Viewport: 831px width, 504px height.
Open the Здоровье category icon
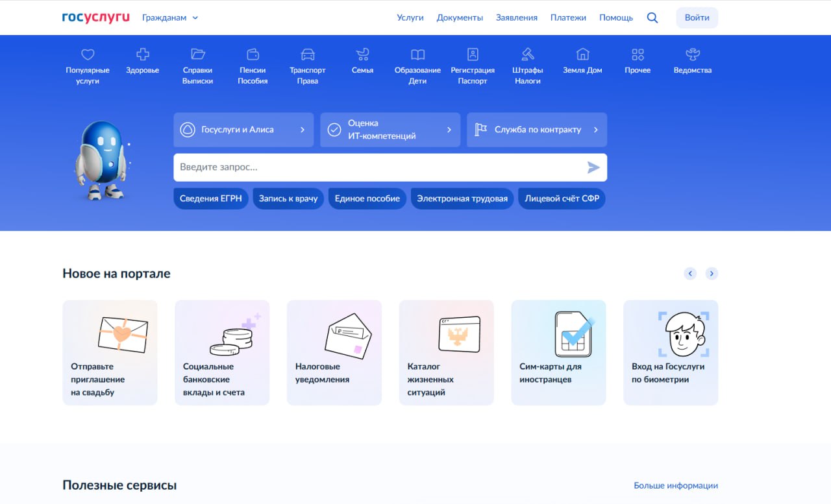pos(142,55)
